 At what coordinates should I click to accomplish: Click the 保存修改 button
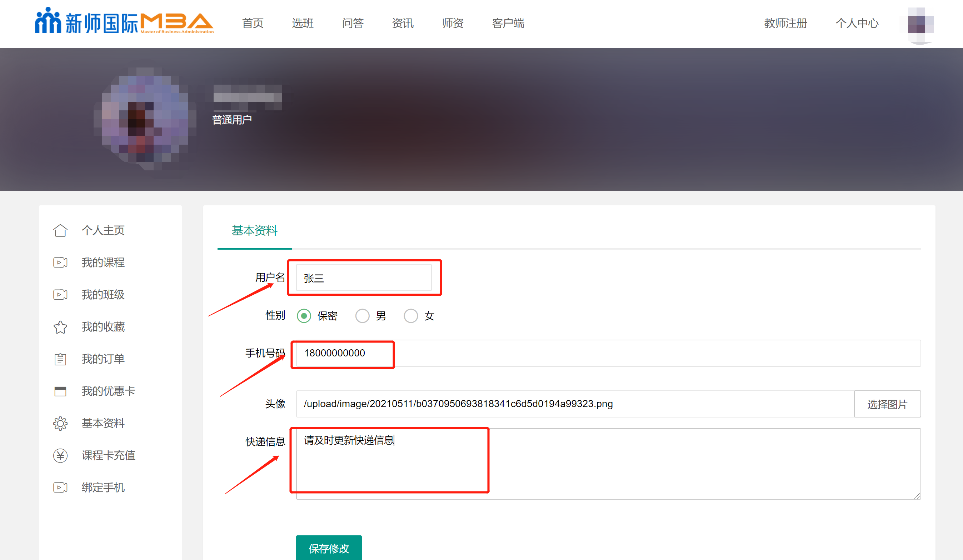(329, 548)
